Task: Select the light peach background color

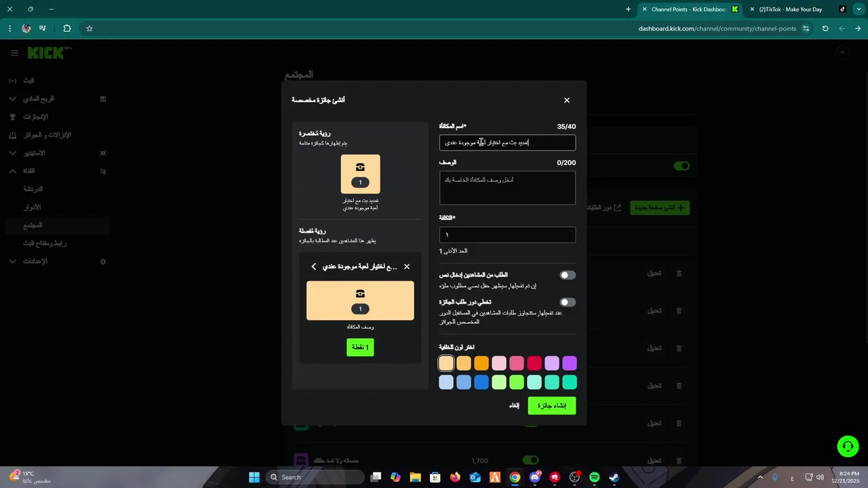Action: [446, 363]
